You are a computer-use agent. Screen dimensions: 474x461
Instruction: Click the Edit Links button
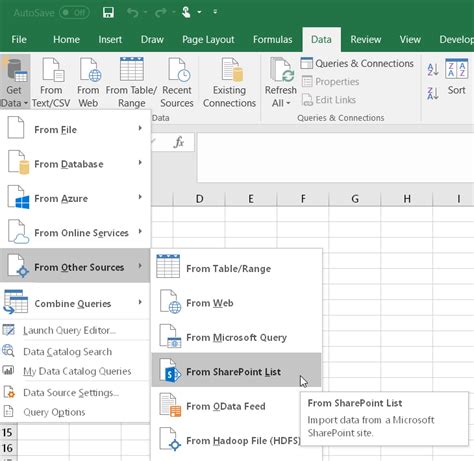[x=329, y=100]
